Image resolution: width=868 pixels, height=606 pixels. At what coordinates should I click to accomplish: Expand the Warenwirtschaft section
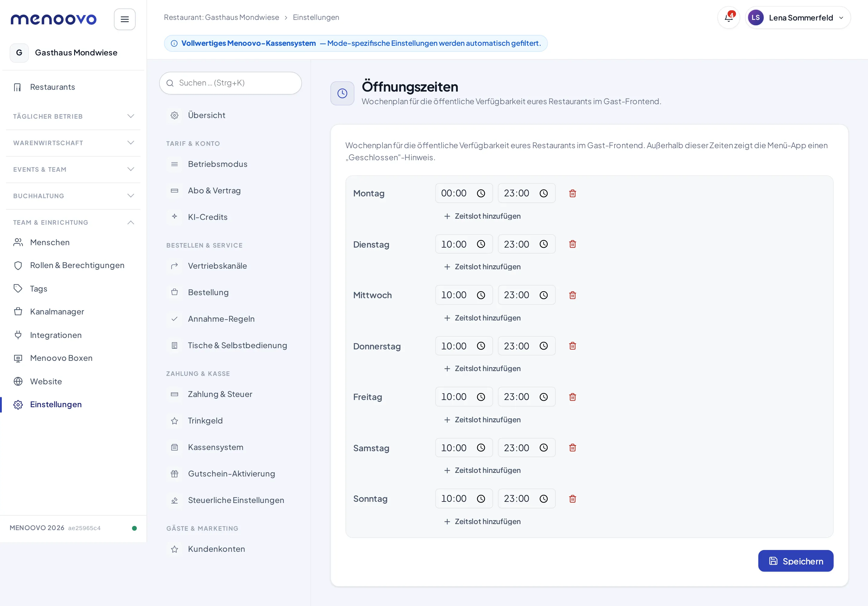coord(73,143)
